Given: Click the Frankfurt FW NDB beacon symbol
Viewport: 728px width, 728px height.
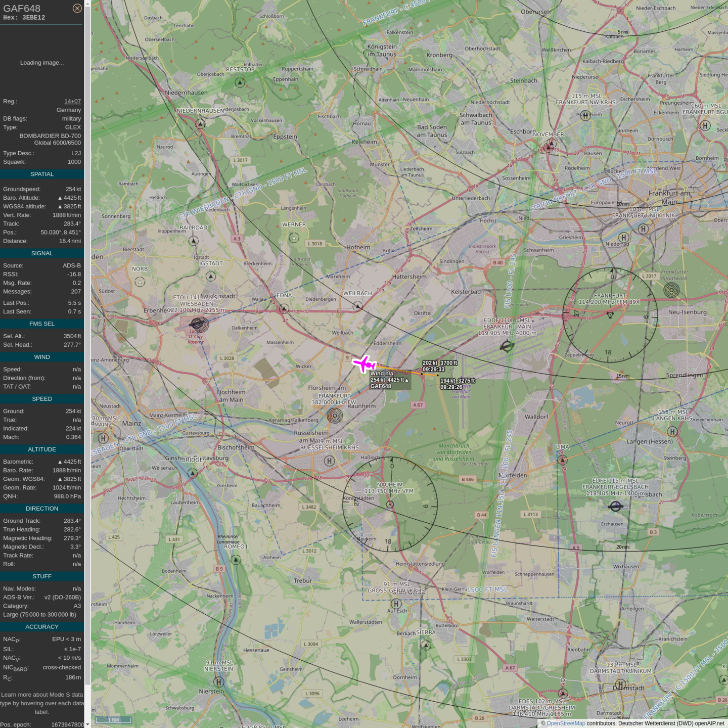Looking at the screenshot, I should 334,416.
